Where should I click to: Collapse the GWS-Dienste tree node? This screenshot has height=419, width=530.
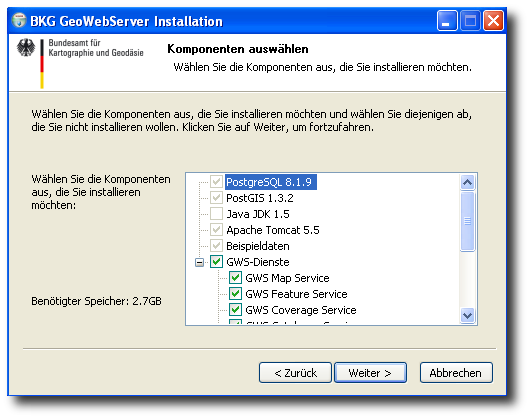coord(199,262)
